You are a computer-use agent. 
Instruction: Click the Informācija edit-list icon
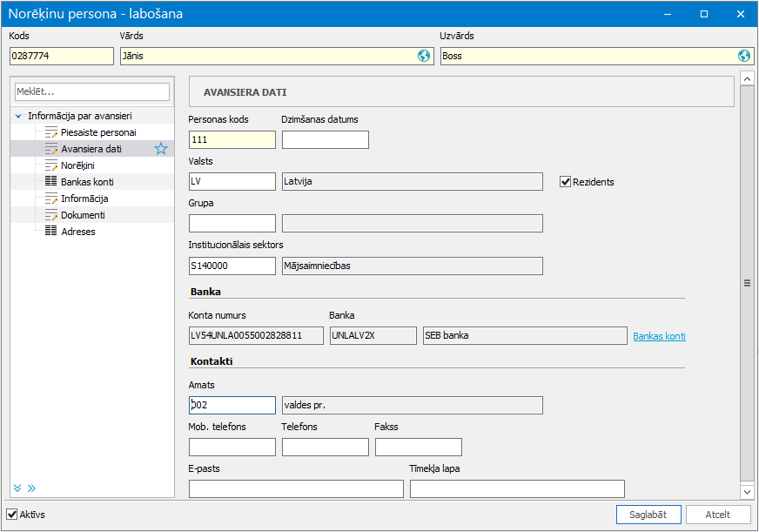[50, 199]
